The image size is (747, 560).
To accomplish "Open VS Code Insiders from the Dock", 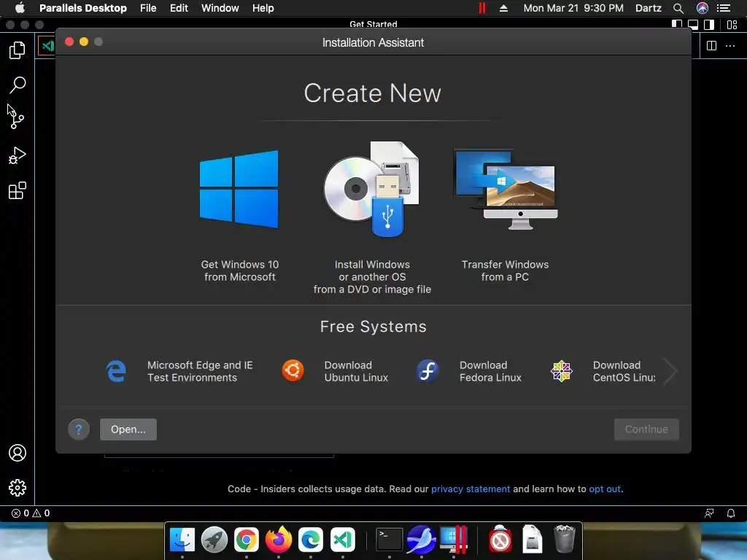I will (x=343, y=540).
